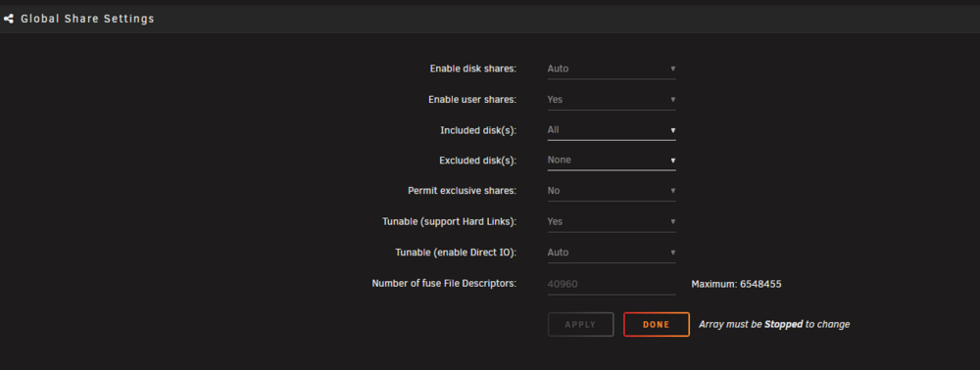The height and width of the screenshot is (370, 980).
Task: Click the "Enable user shares:" label
Action: click(472, 99)
